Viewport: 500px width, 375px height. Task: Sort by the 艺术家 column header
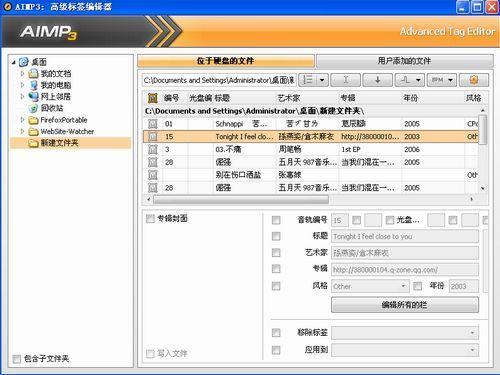coord(307,98)
